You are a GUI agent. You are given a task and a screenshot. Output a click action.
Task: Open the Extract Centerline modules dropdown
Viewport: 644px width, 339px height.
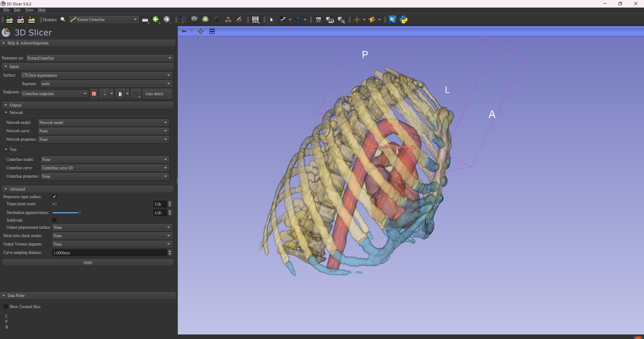104,19
